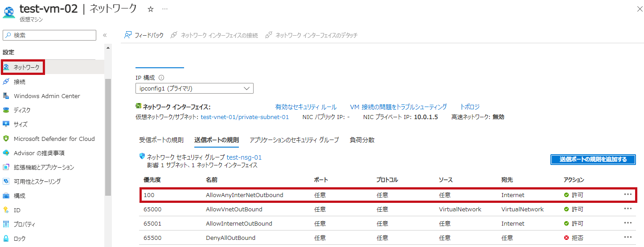Select the 送信ポートの規則 tab
Viewport: 644px width, 247px height.
pos(217,140)
